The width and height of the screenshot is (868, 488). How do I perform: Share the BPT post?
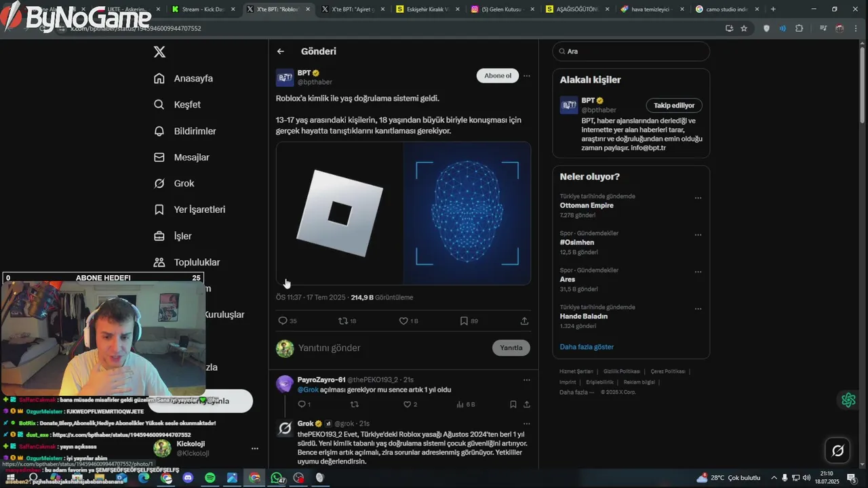pyautogui.click(x=524, y=321)
